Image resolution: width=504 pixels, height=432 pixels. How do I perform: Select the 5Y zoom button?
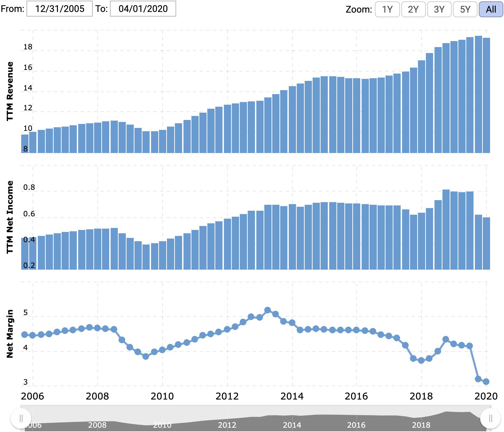[465, 9]
